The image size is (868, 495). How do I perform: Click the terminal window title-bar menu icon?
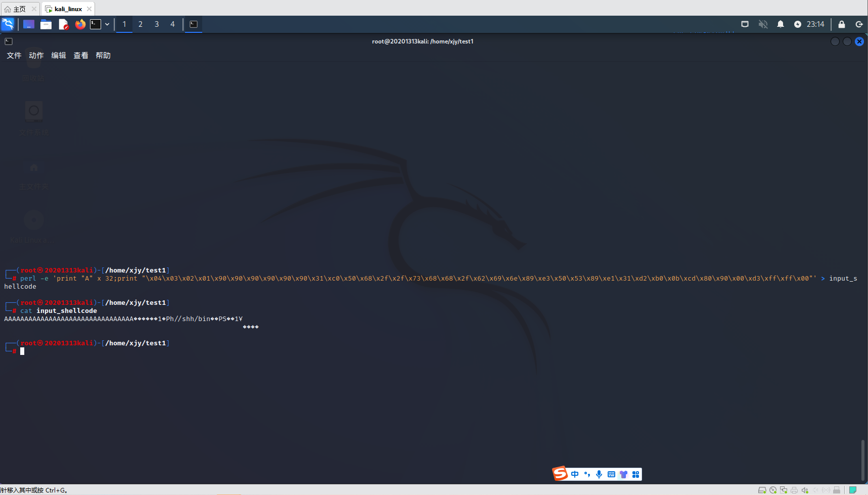9,41
